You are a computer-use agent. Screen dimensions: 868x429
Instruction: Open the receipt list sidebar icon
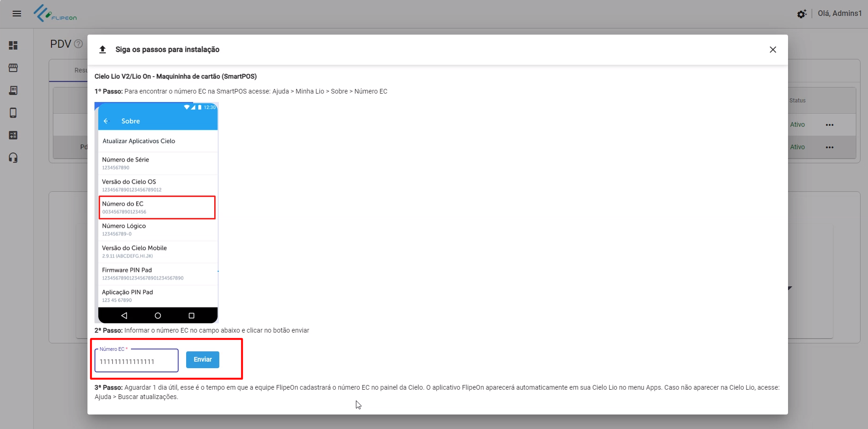[13, 90]
